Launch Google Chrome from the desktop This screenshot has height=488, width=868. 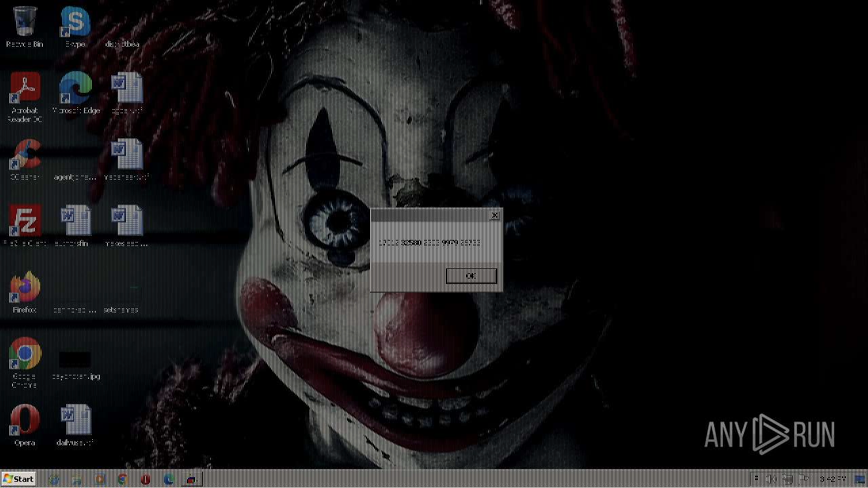[25, 363]
